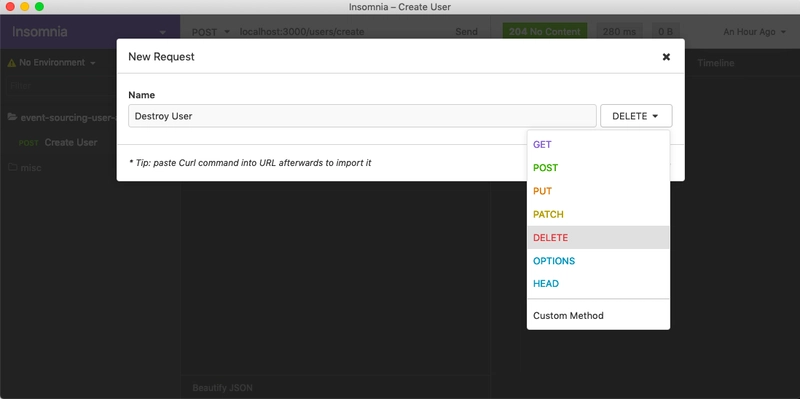Open the Insomnia workspace dropdown
The width and height of the screenshot is (800, 399).
click(x=90, y=32)
